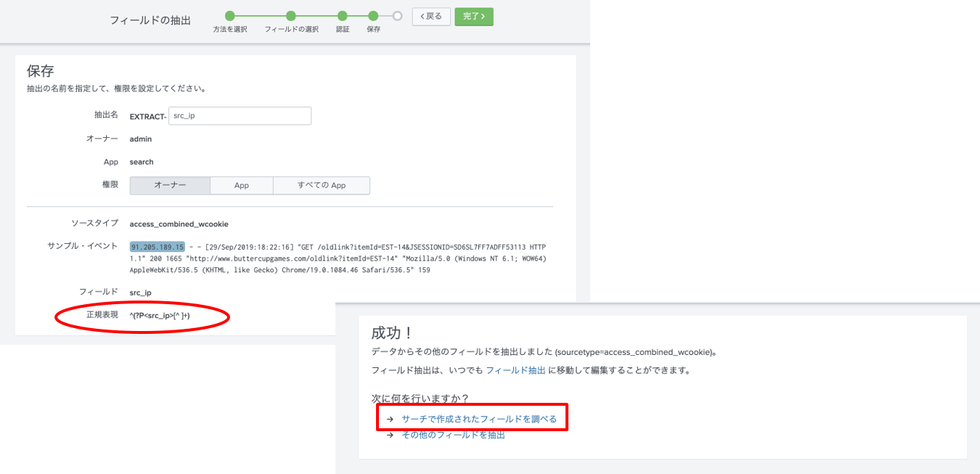Click the regex text ^(?P<src_ip>[^ ]+)
The image size is (980, 474).
160,316
